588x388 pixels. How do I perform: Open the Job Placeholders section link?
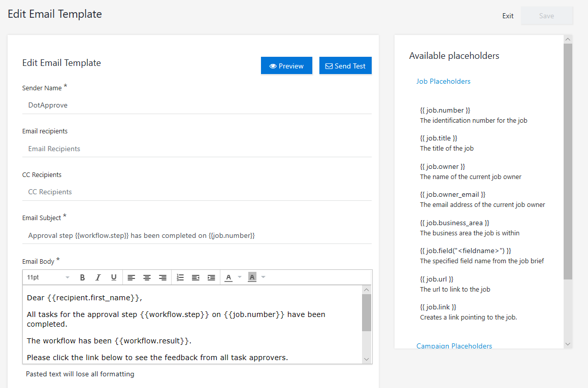pos(443,81)
